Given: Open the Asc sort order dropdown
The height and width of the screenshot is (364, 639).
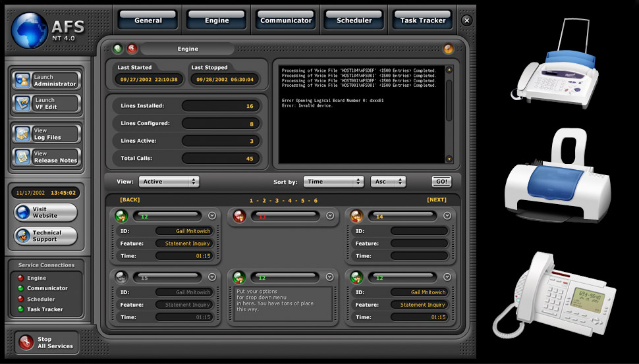Looking at the screenshot, I should (389, 182).
